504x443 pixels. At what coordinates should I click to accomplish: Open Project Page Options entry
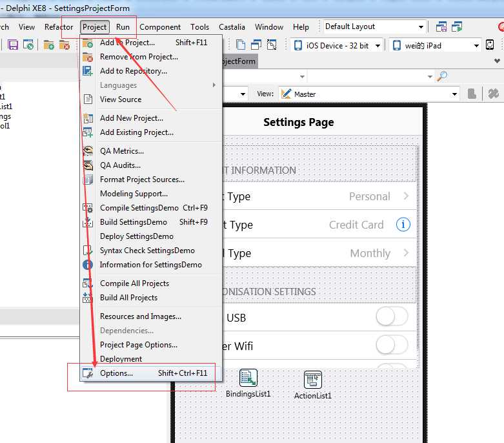151,345
